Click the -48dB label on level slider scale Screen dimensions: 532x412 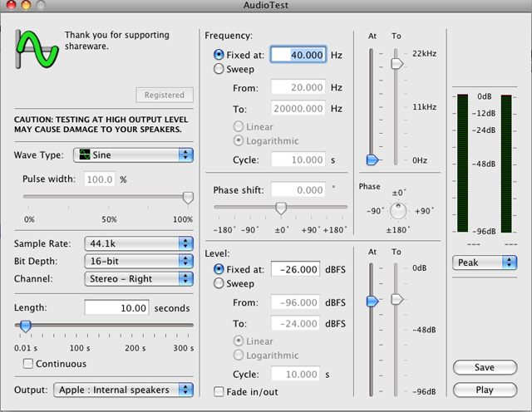tap(424, 330)
